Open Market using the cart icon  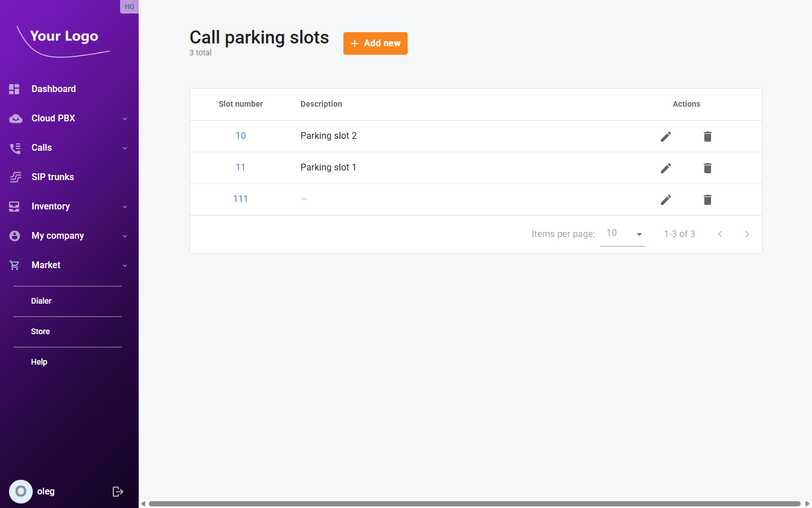point(15,265)
